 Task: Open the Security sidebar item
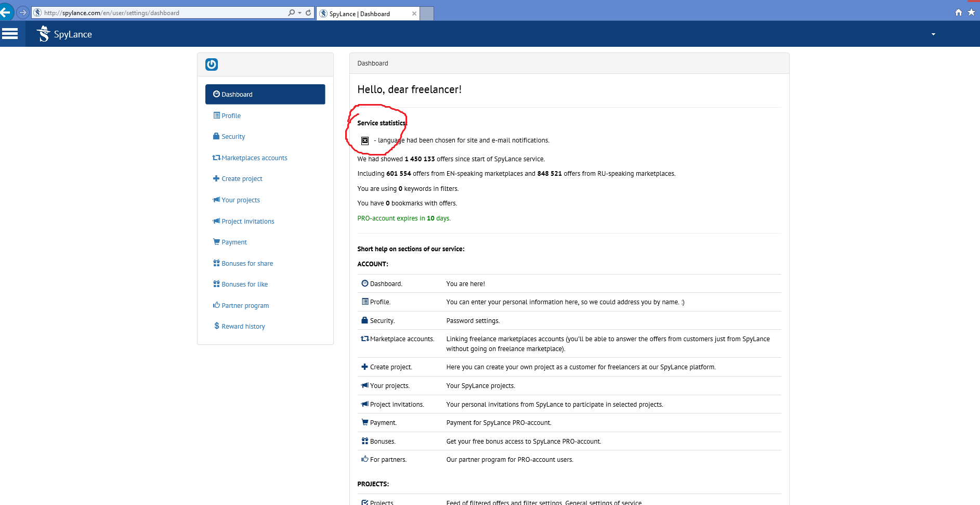(x=233, y=137)
